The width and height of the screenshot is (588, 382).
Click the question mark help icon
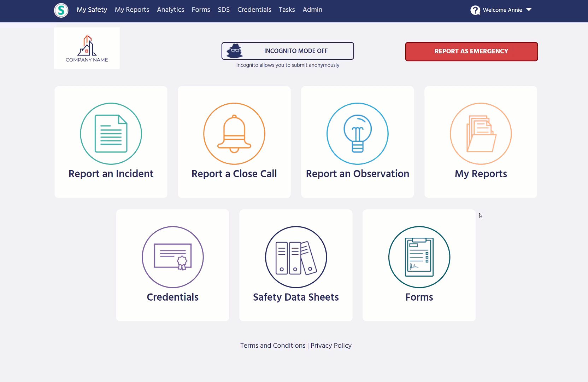pyautogui.click(x=475, y=10)
